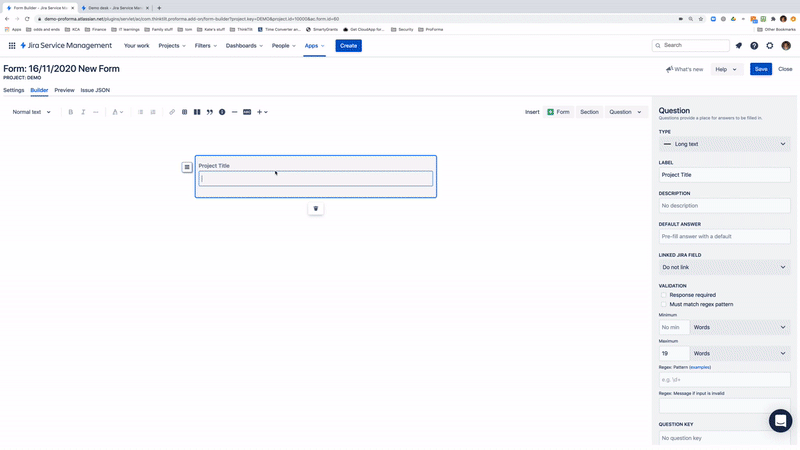
Task: Click the Maximum value field showing 19
Action: 674,353
